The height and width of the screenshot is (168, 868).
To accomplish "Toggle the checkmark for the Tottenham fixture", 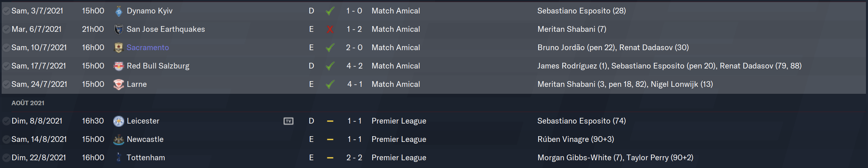I will (7, 158).
